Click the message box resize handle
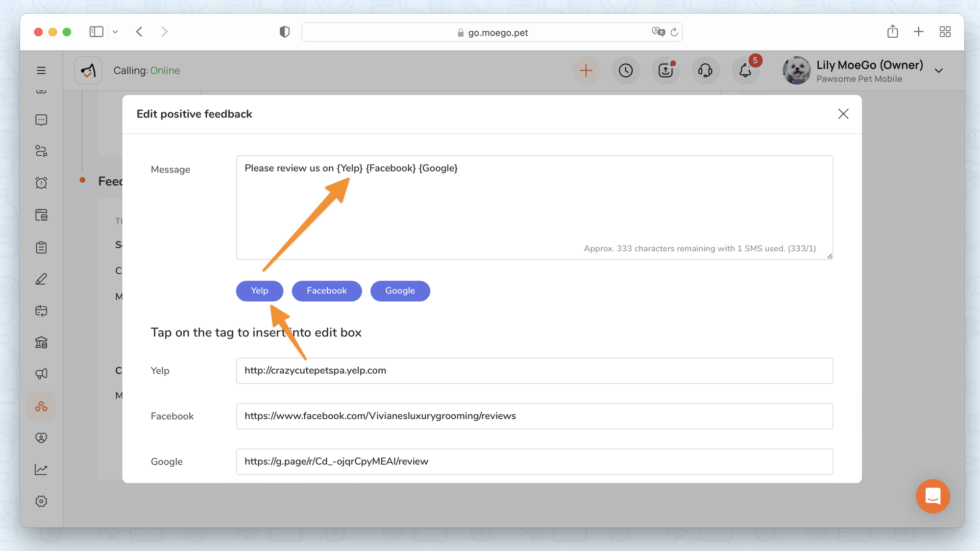The height and width of the screenshot is (551, 980). coord(829,256)
